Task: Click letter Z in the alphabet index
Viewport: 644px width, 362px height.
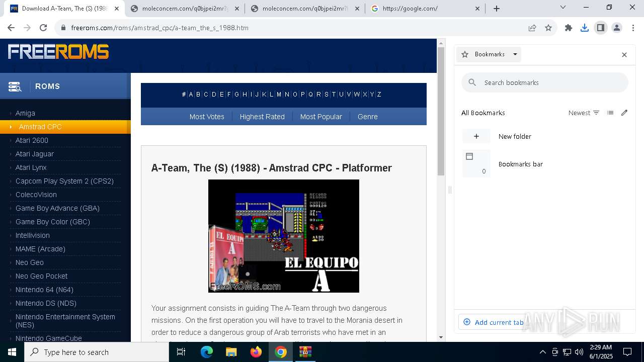Action: [x=379, y=95]
